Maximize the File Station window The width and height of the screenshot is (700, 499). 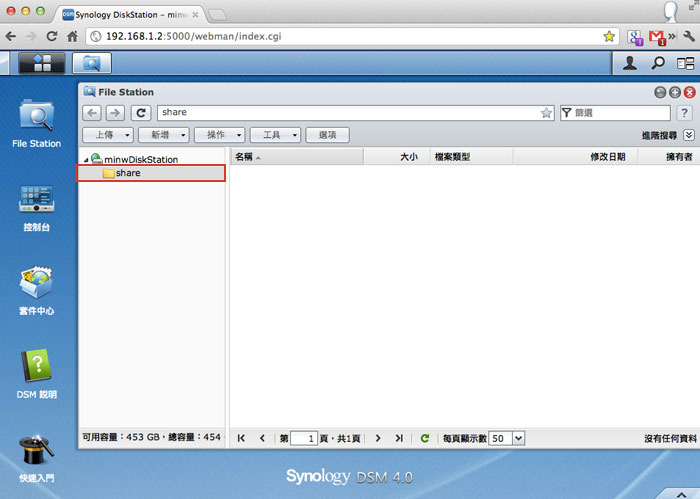(x=675, y=92)
